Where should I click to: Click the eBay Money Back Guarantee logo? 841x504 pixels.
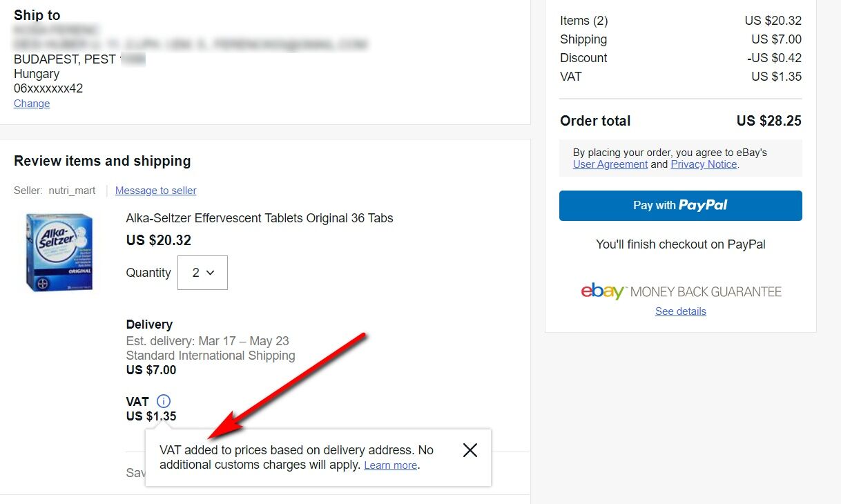coord(681,291)
